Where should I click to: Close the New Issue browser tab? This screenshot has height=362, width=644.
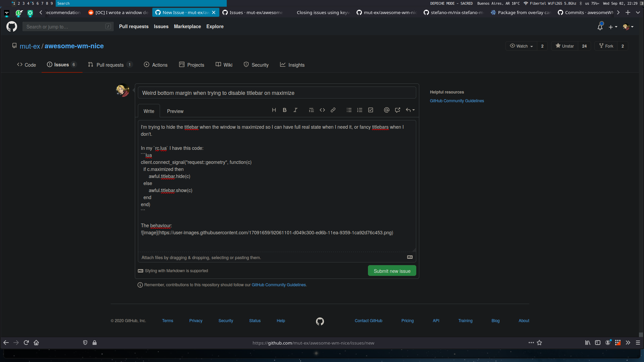(x=214, y=12)
